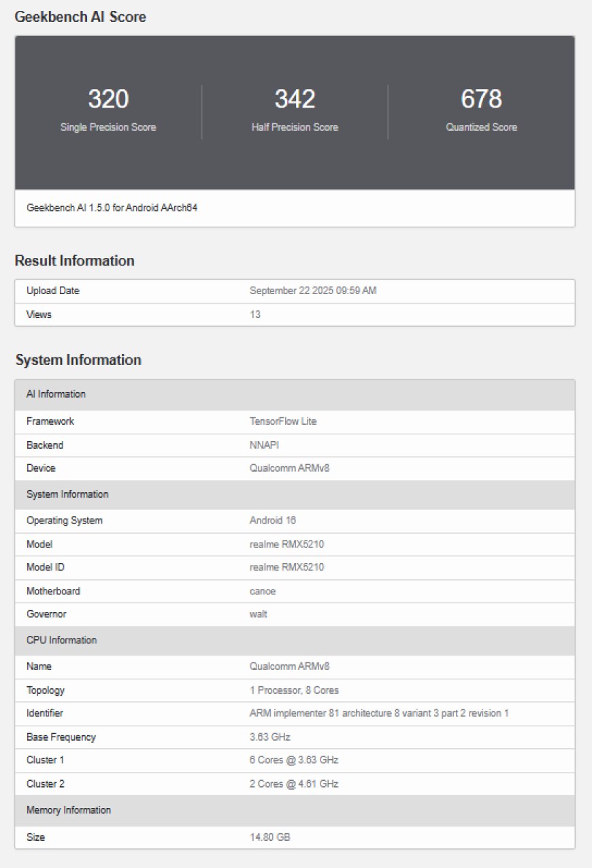Click the ARM implementer identifier value
592x868 pixels.
pos(379,713)
